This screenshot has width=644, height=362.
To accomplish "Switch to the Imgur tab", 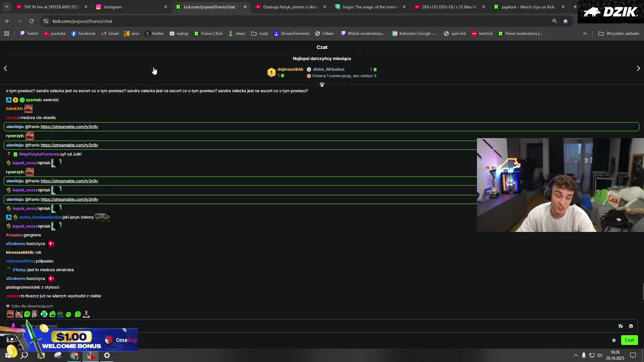I will pyautogui.click(x=370, y=7).
